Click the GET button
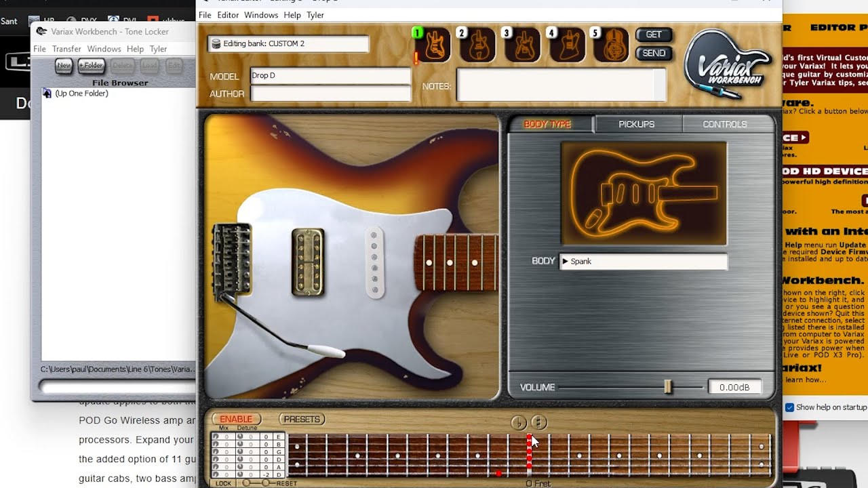868x488 pixels. 654,35
